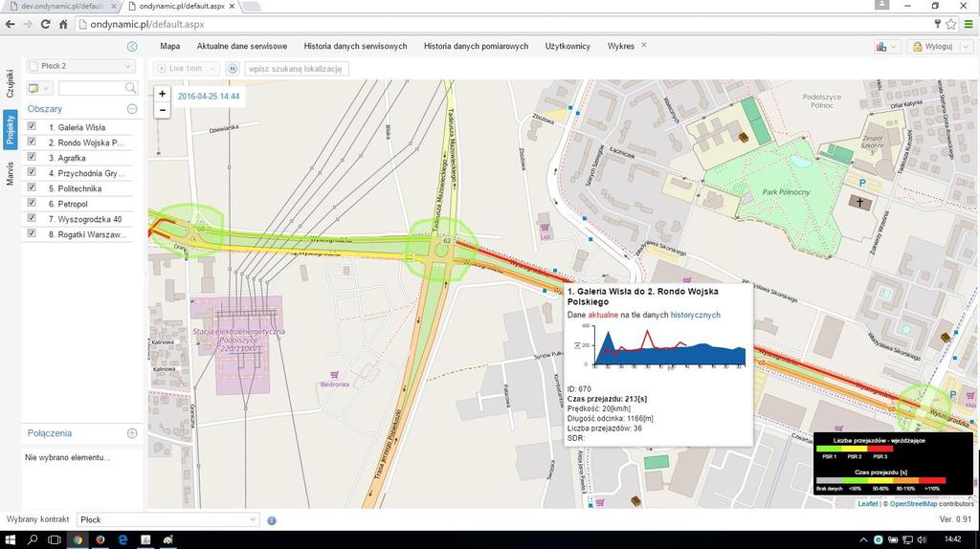Viewport: 980px width, 549px height.
Task: Switch to Marvis vertical side tab
Action: [x=10, y=174]
